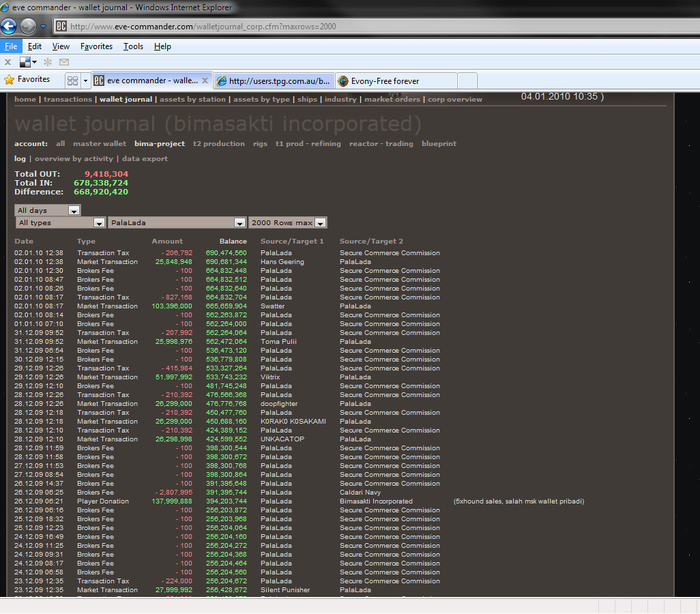The width and height of the screenshot is (700, 614).
Task: Open the Tools menu
Action: coord(133,46)
